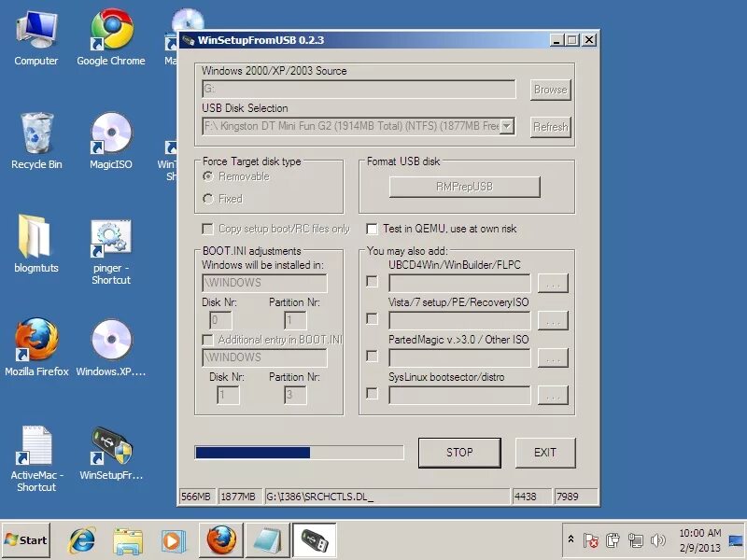Select the Fixed target disk type

[x=207, y=199]
